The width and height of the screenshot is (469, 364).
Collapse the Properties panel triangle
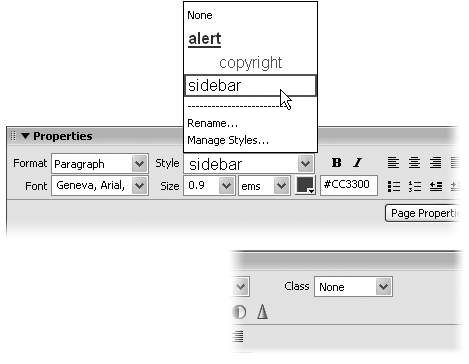(25, 136)
